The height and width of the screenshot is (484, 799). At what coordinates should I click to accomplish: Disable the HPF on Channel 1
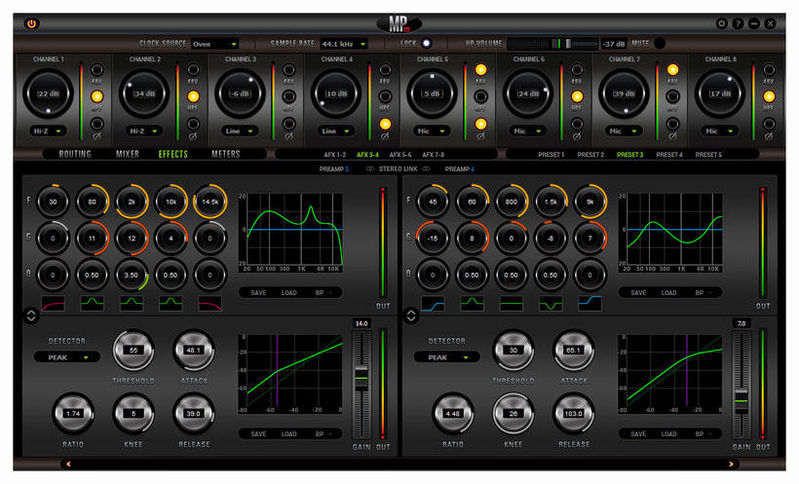[x=97, y=96]
